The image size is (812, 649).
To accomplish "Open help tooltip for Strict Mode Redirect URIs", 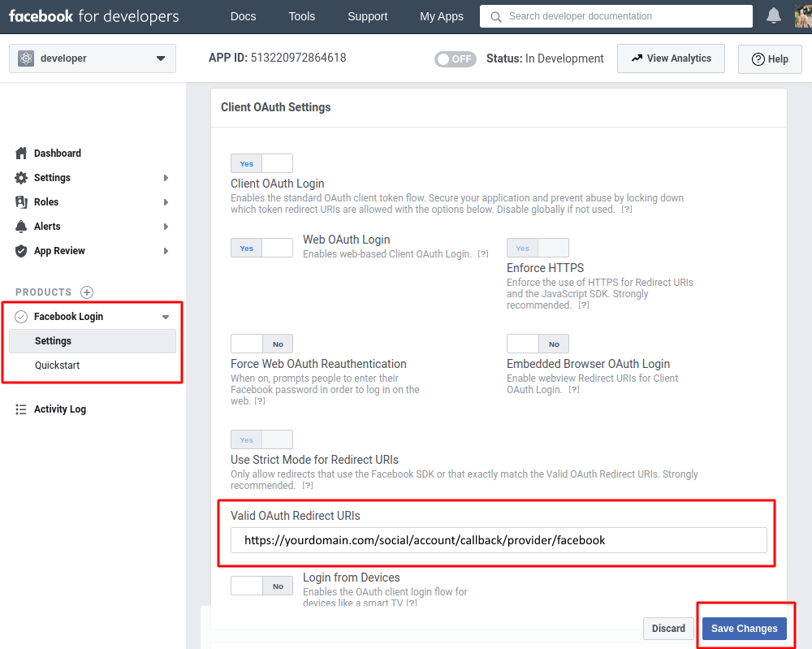I will 308,485.
